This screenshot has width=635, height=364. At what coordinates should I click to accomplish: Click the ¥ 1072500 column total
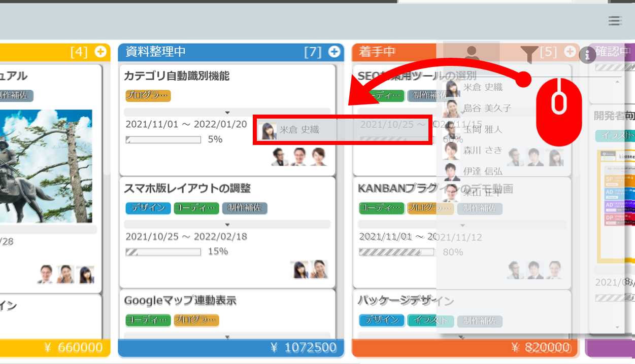(x=304, y=347)
